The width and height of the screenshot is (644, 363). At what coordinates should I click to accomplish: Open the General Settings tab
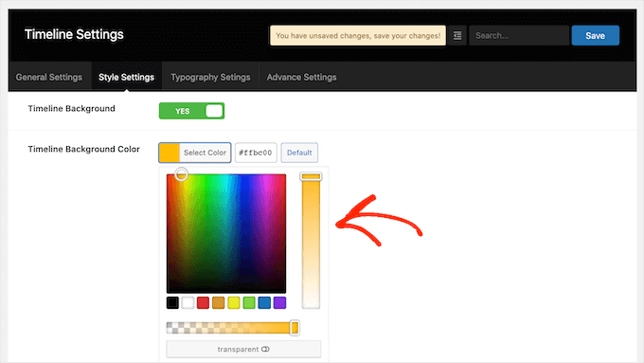(49, 78)
